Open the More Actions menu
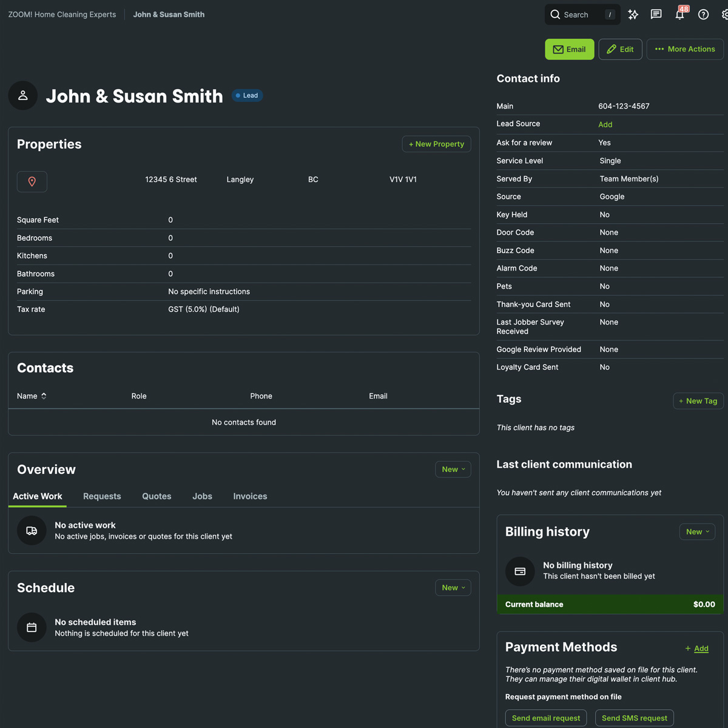The width and height of the screenshot is (728, 728). (x=685, y=49)
